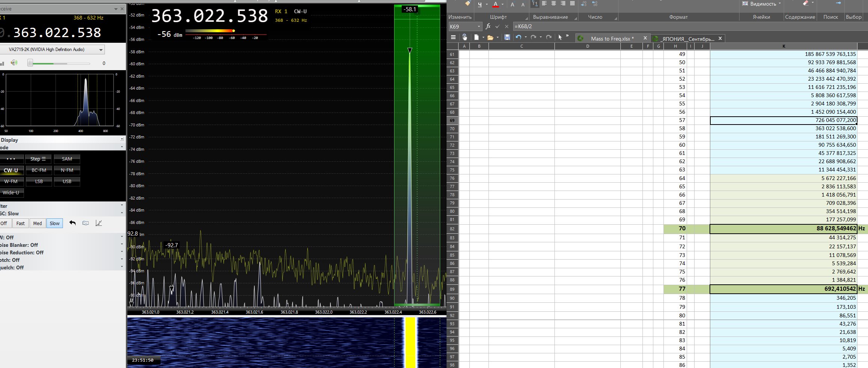This screenshot has height=368, width=868.
Task: Click the AGC reset arrow icon
Action: (x=73, y=223)
